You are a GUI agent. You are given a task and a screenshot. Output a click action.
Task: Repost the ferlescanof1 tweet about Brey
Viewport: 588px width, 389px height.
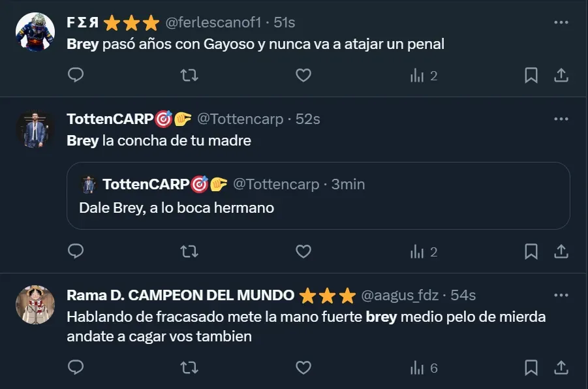point(189,76)
